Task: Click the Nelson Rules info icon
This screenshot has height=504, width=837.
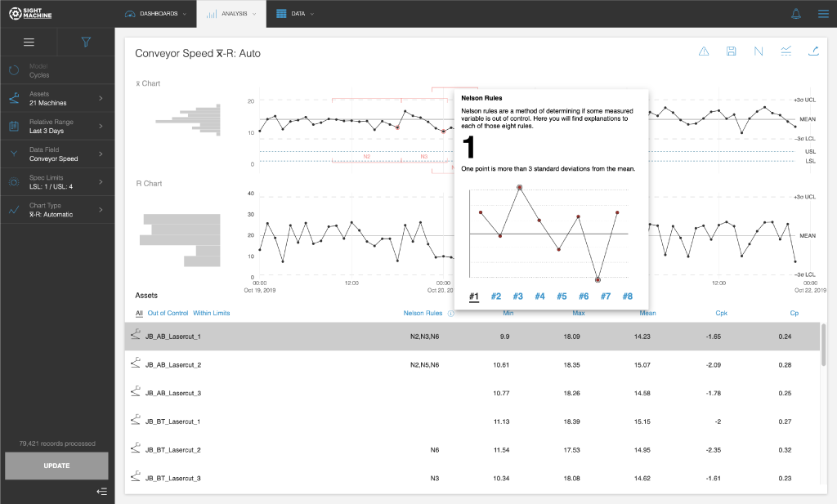Action: [x=450, y=314]
